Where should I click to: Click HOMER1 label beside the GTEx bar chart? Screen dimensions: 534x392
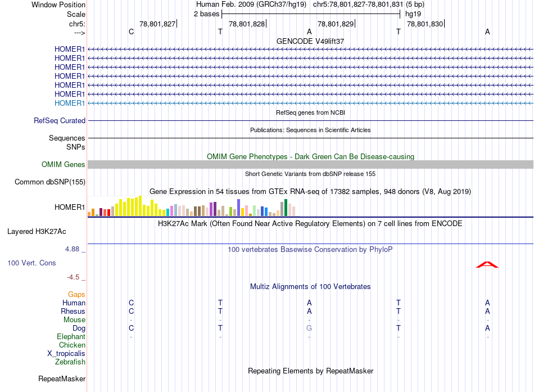pyautogui.click(x=70, y=208)
